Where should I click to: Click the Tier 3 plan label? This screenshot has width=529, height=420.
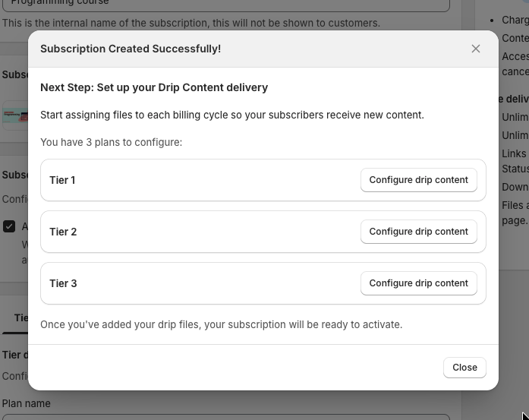(x=63, y=283)
